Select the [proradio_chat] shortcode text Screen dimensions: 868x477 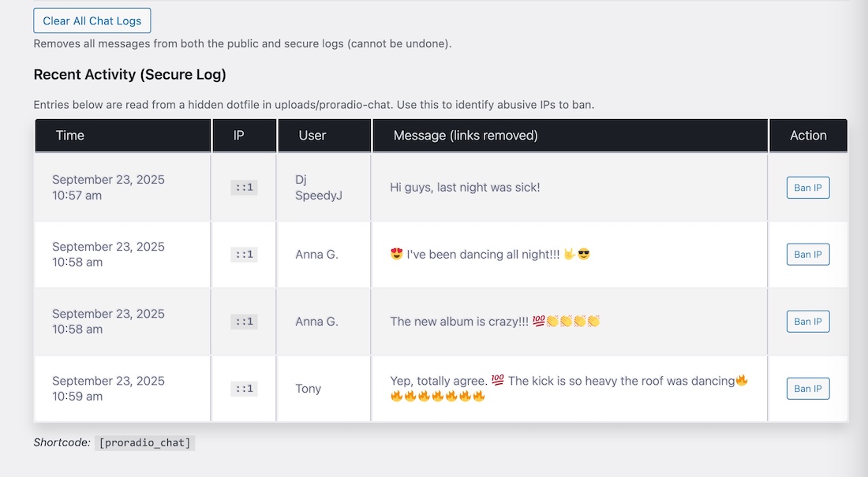click(144, 443)
